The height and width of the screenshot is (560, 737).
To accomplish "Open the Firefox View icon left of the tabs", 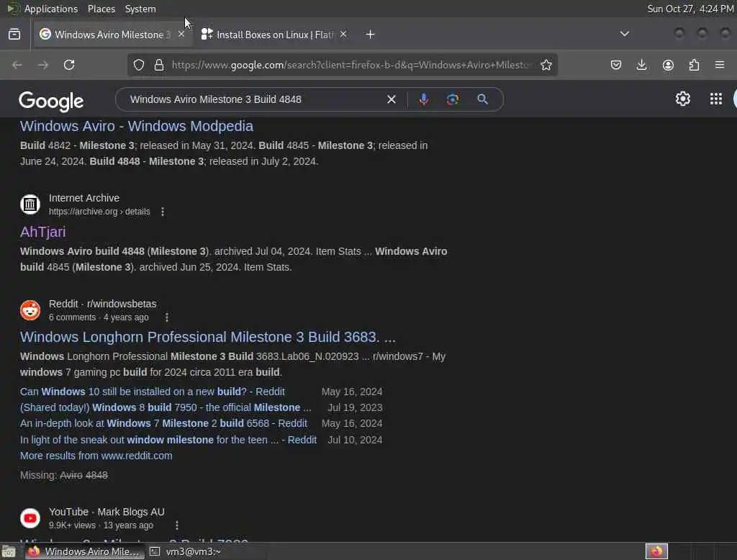I will (14, 35).
